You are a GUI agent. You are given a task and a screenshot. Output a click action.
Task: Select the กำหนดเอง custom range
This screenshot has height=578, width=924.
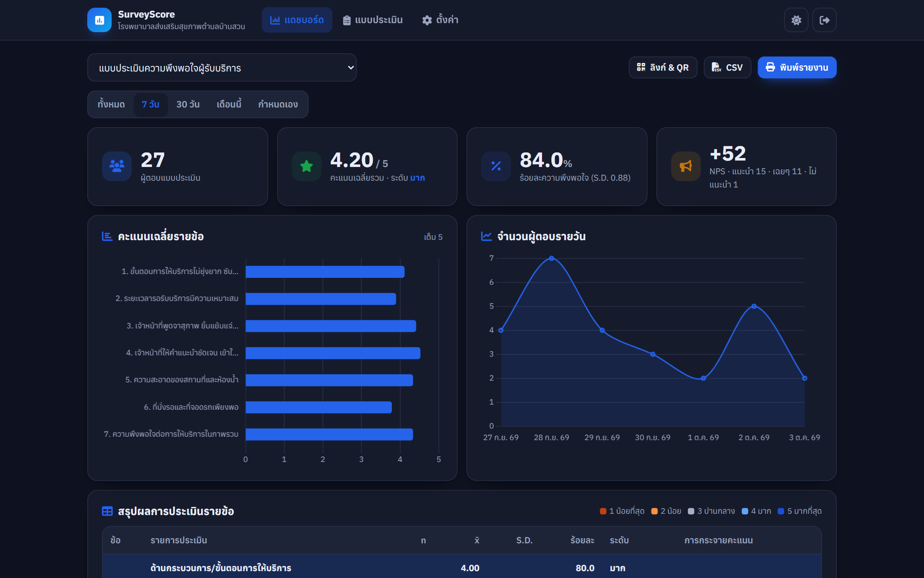pyautogui.click(x=278, y=104)
